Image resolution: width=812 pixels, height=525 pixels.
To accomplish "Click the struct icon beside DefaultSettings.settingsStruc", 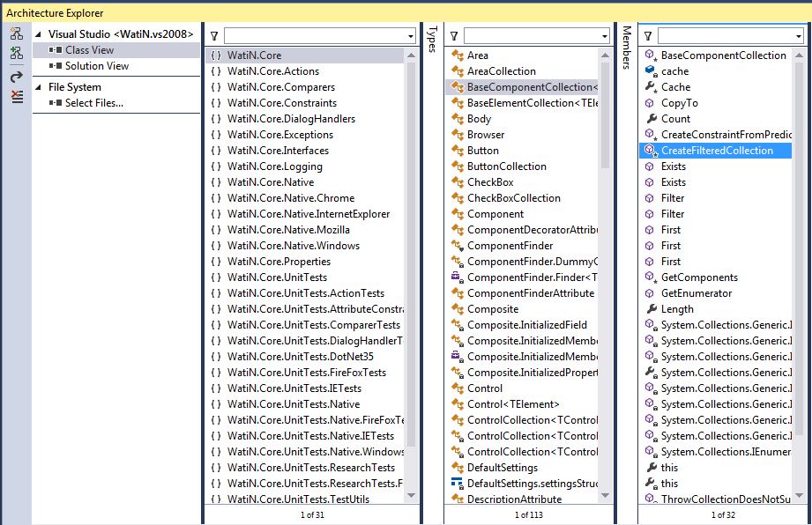I will tap(458, 483).
